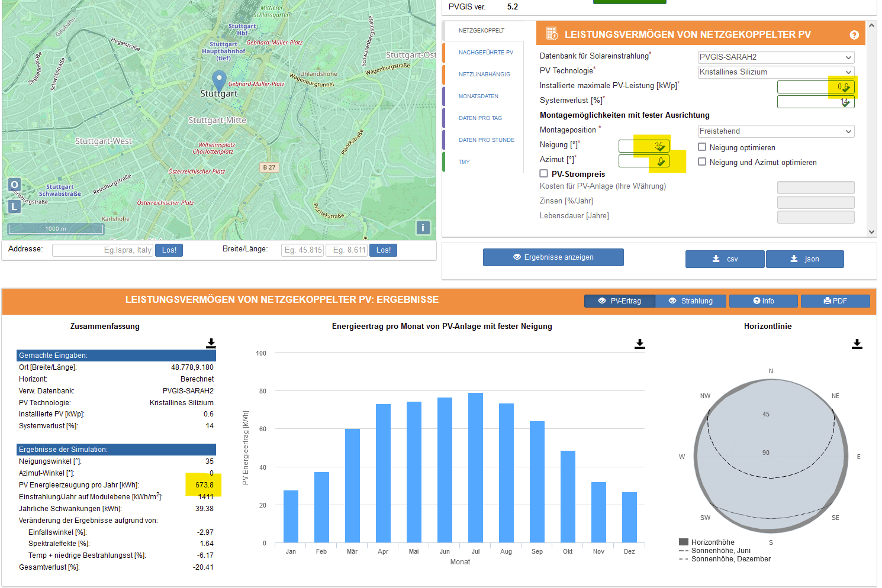Click the 673.8 yearly energy value
The height and width of the screenshot is (588, 882).
tap(204, 485)
